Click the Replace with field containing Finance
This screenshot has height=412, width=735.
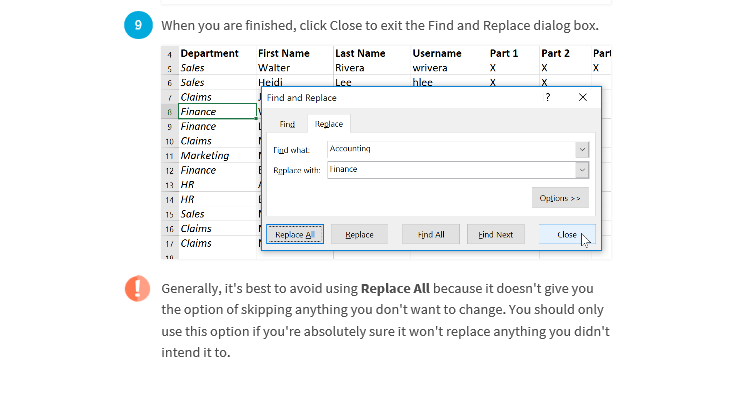[x=451, y=170]
